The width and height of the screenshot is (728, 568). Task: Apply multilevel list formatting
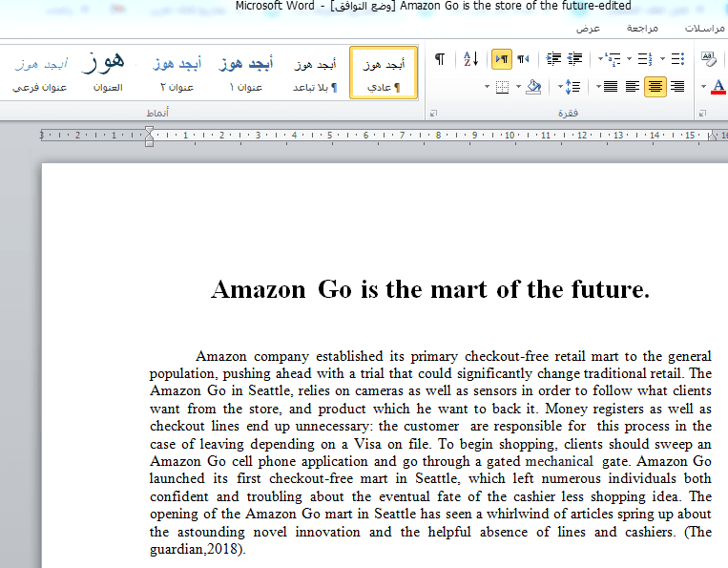coord(614,59)
